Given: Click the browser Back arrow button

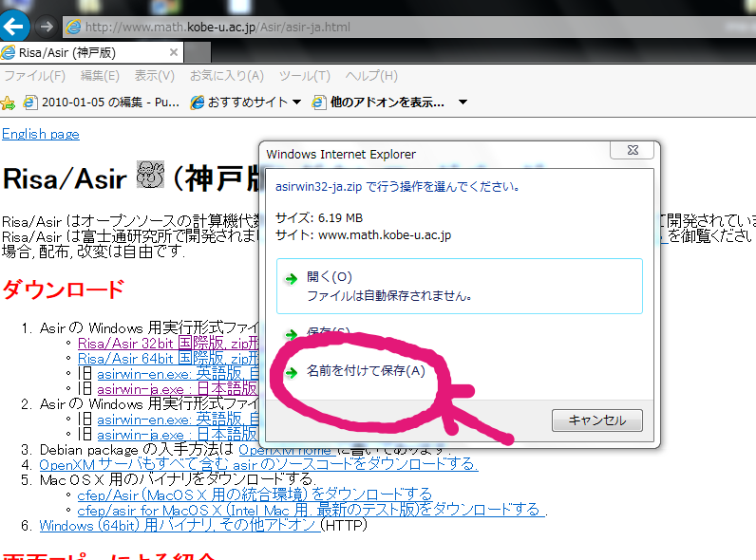Looking at the screenshot, I should (13, 26).
